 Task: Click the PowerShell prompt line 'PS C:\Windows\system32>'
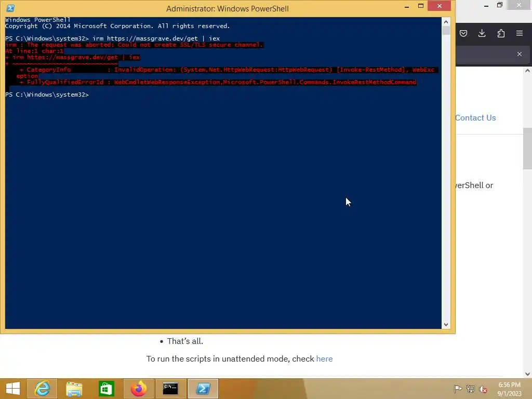47,95
